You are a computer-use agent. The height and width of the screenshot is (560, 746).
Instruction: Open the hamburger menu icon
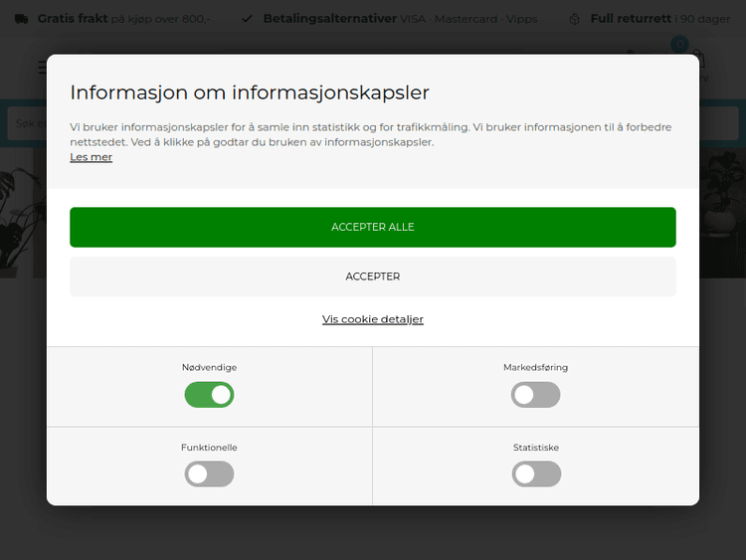click(42, 67)
